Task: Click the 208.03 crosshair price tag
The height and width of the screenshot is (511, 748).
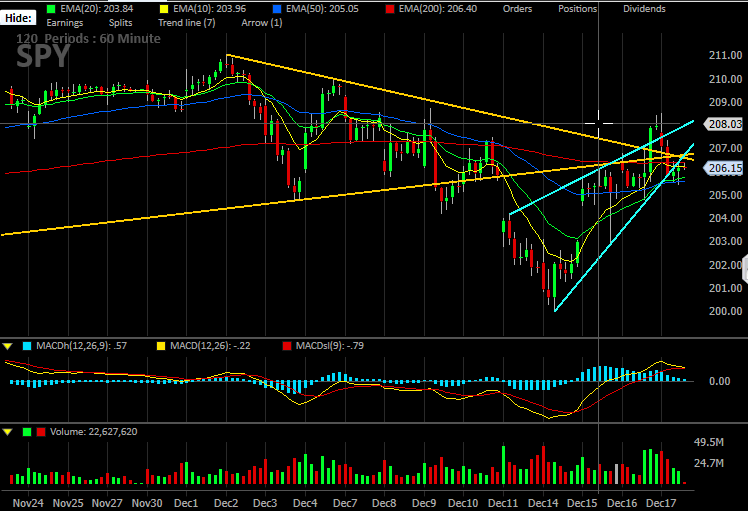Action: pyautogui.click(x=724, y=124)
